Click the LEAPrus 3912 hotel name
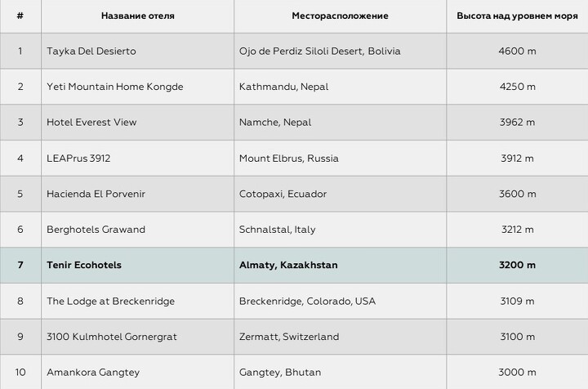The image size is (588, 389). point(78,158)
